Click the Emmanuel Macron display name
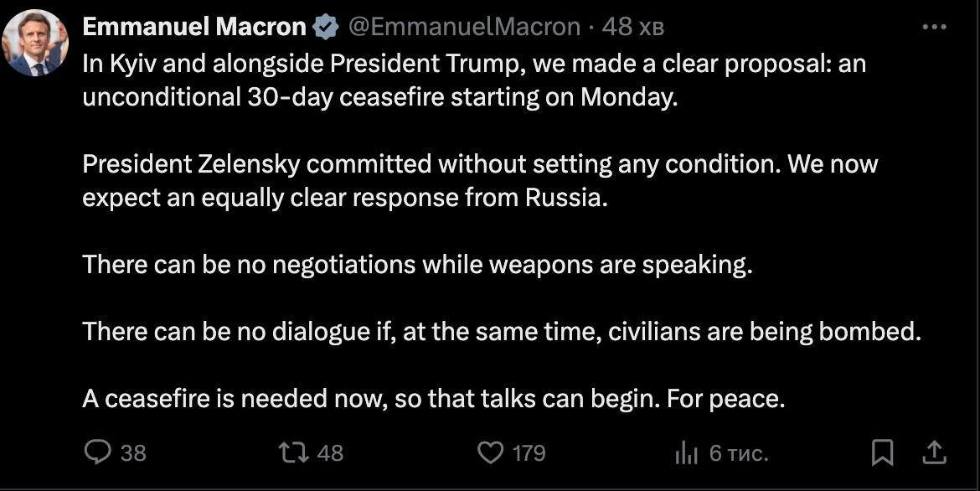Image resolution: width=980 pixels, height=491 pixels. click(x=194, y=27)
